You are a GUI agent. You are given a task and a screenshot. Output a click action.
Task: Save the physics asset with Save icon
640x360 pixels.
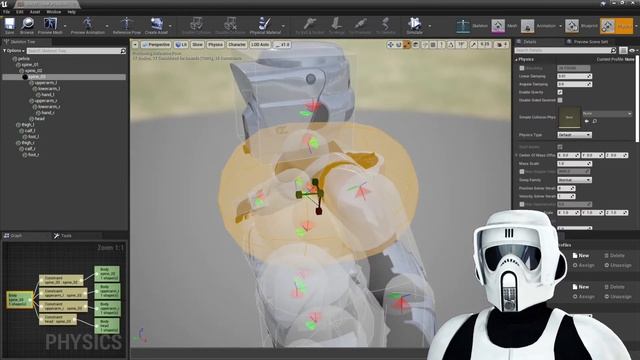pyautogui.click(x=9, y=24)
